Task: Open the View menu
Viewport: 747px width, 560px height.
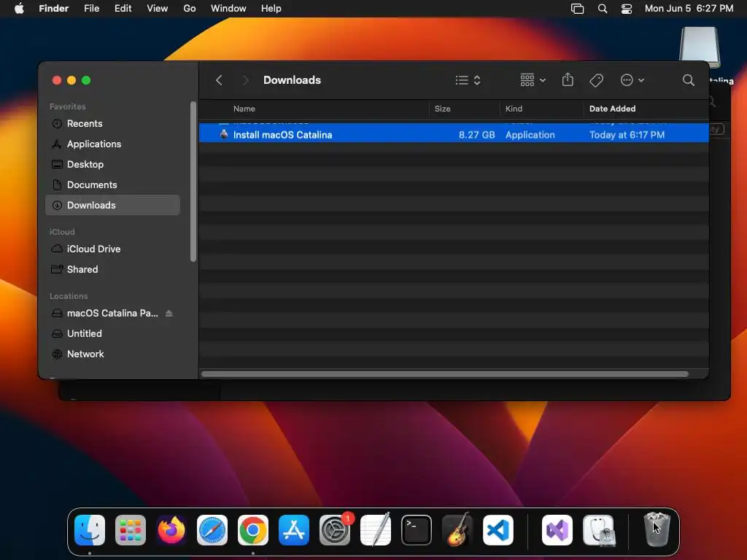Action: click(x=158, y=9)
